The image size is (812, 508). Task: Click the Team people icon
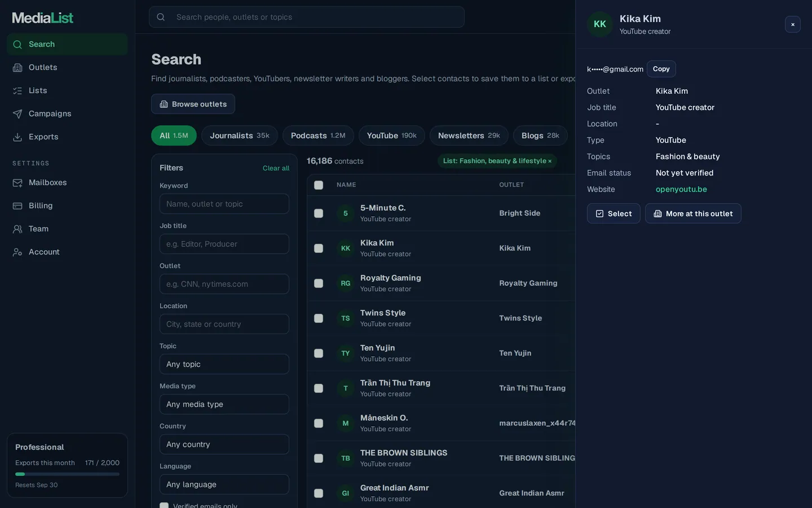tap(17, 229)
